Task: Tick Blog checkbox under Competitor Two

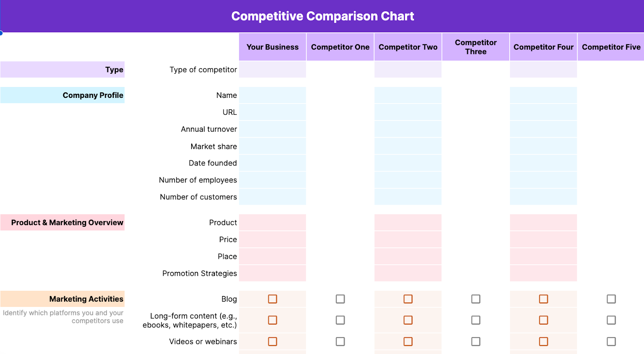Action: [x=408, y=299]
